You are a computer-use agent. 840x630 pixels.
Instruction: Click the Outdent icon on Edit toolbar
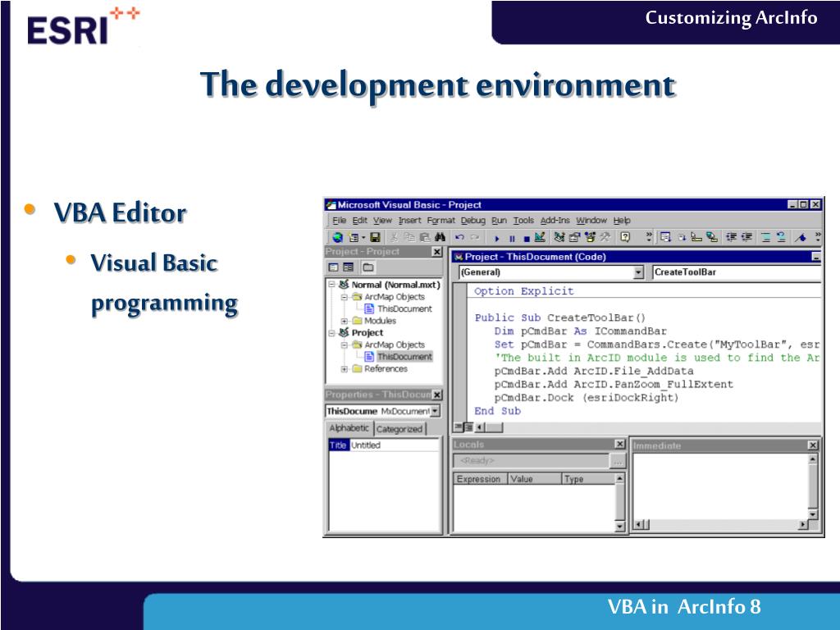[746, 237]
